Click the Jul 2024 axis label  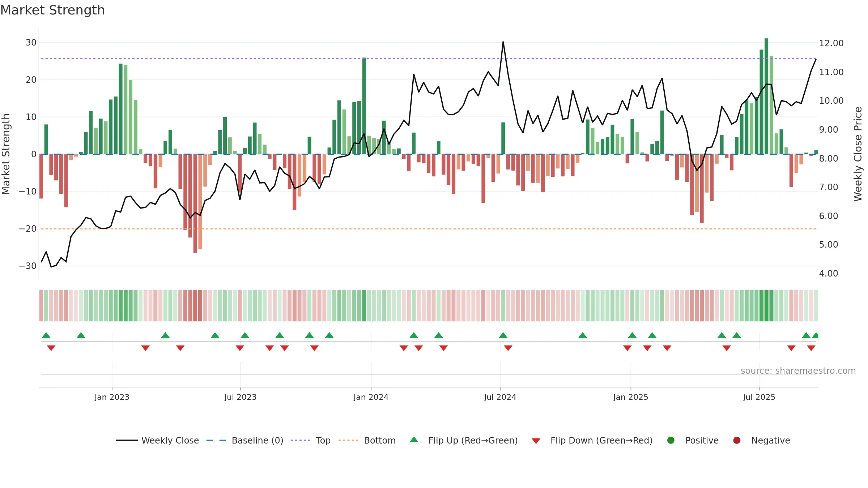coord(500,397)
